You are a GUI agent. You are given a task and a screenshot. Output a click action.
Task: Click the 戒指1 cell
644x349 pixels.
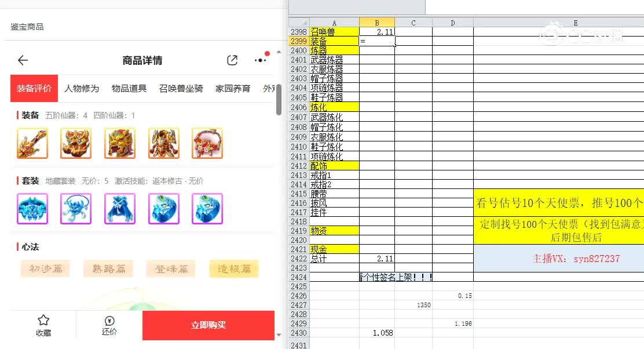tap(334, 176)
